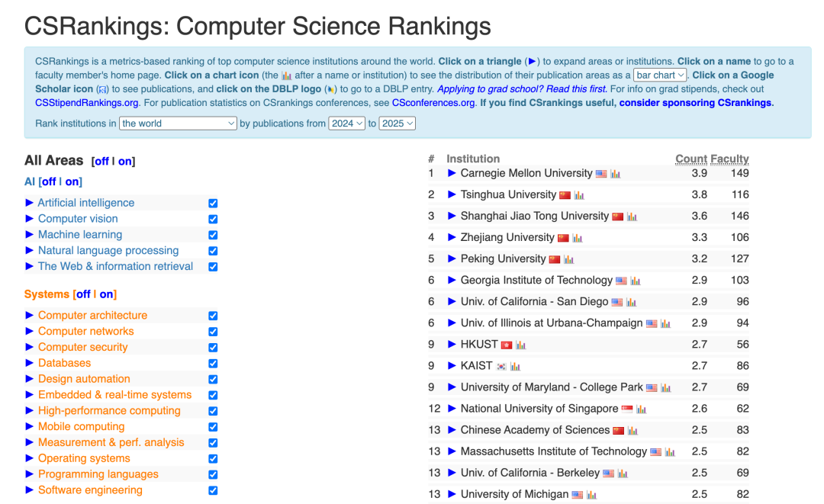Open the bar chart type dropdown
The height and width of the screenshot is (504, 824).
point(660,75)
